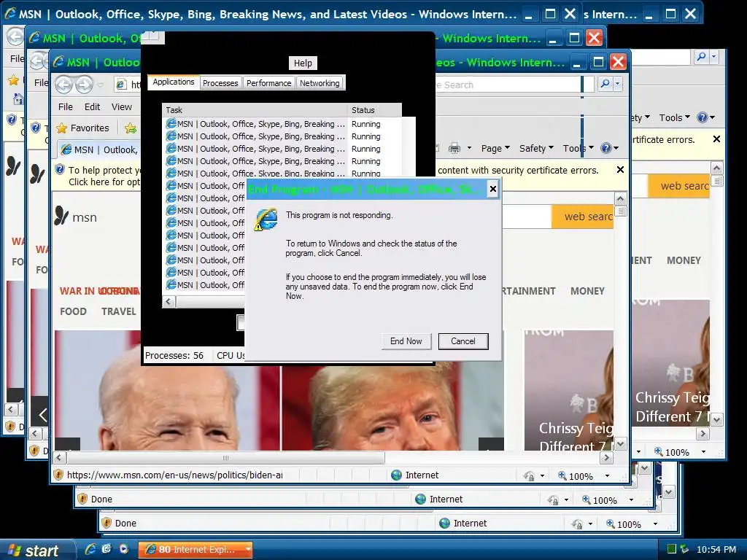The image size is (747, 560).
Task: Click status bar shield icon beside msn.com URL
Action: pos(58,475)
